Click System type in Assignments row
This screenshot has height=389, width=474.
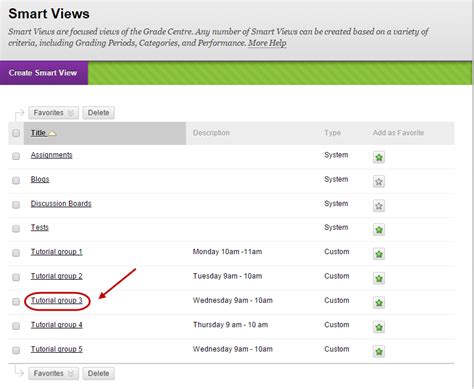tap(336, 155)
